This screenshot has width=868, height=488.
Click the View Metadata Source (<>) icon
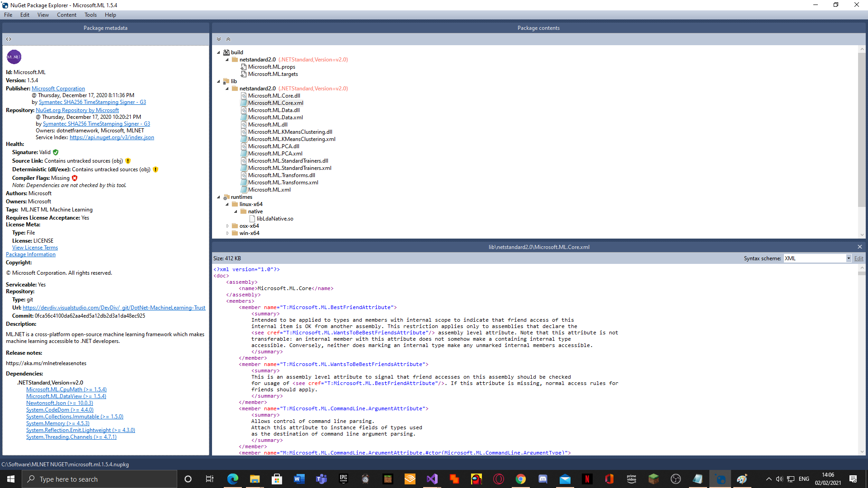[x=9, y=39]
